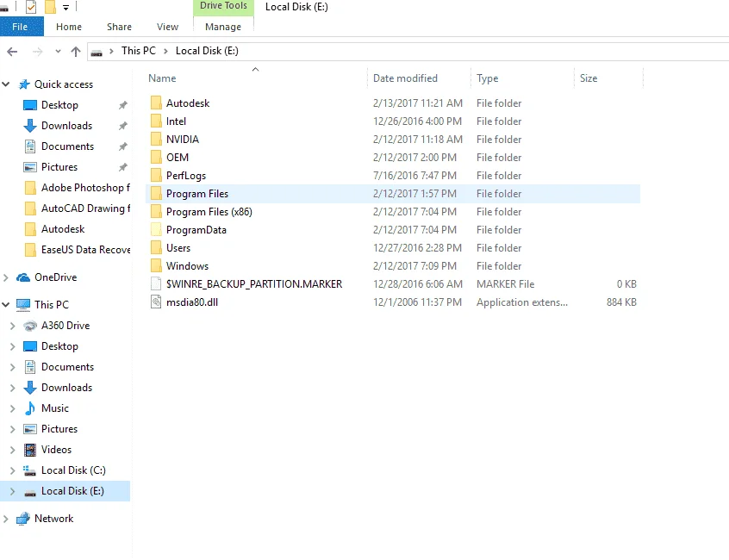729x560 pixels.
Task: Click the OneDrive cloud icon
Action: pos(23,277)
